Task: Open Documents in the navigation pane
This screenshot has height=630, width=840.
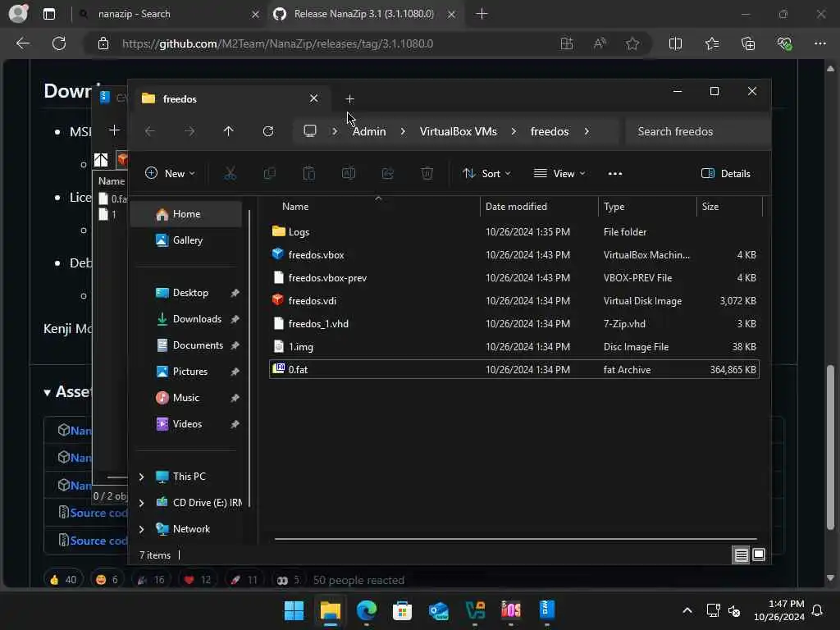Action: tap(198, 345)
